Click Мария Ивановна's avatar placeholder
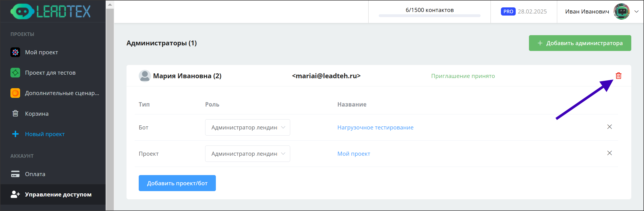This screenshot has height=211, width=644. (145, 76)
